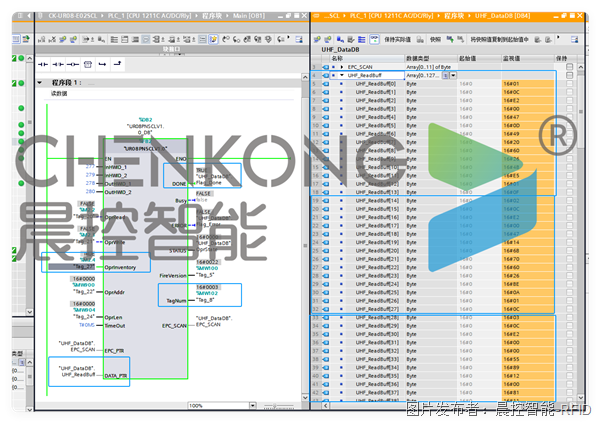Click the DB toolbar icon right of overflow arrow

[x=574, y=39]
